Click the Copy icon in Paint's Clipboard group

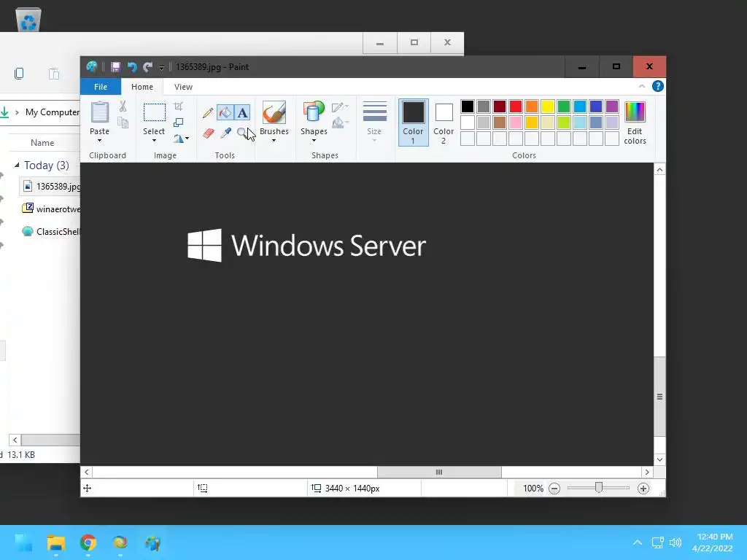point(123,122)
